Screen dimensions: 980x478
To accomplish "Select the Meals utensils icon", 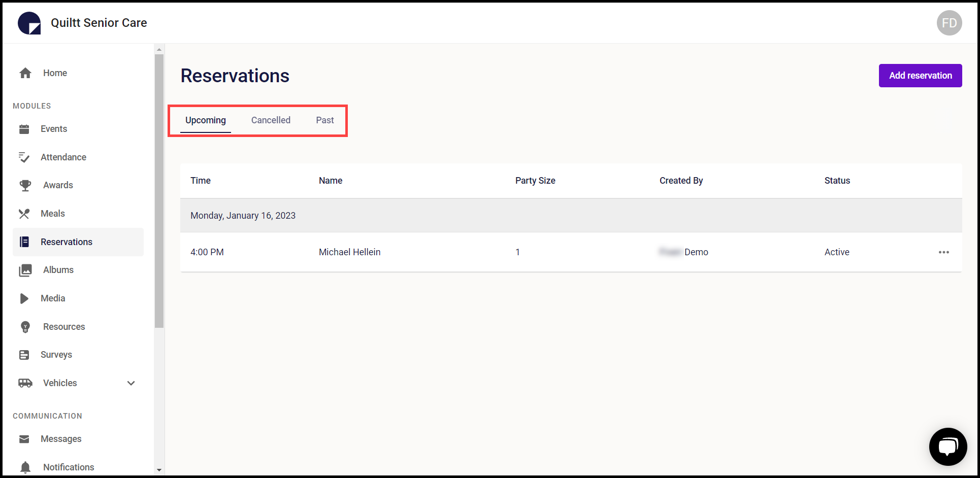I will coord(24,213).
